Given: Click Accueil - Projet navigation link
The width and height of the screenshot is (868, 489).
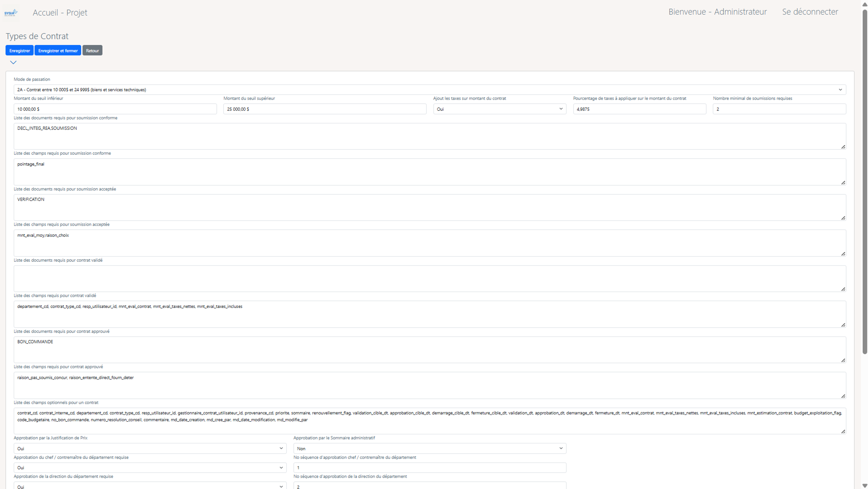Looking at the screenshot, I should tap(60, 12).
